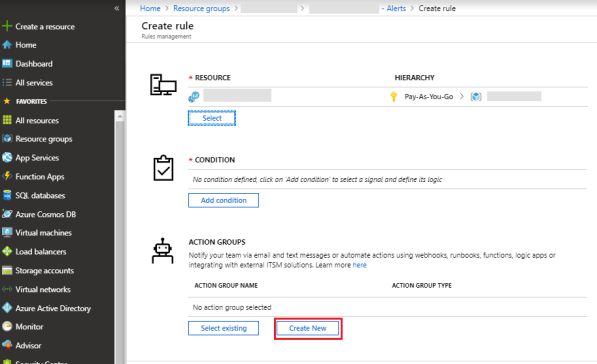
Task: Click the Home breadcrumb link
Action: tap(150, 8)
